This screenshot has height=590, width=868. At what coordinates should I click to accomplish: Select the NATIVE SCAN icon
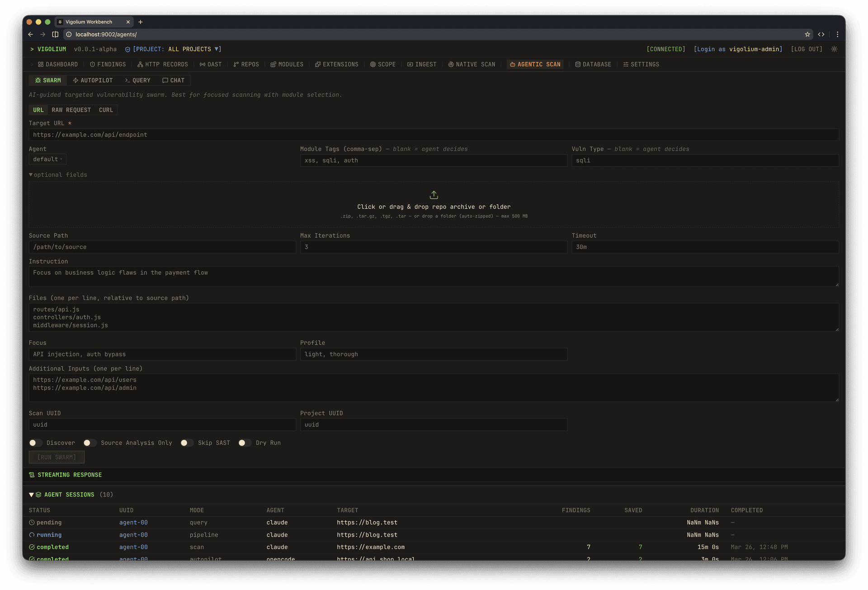point(451,64)
